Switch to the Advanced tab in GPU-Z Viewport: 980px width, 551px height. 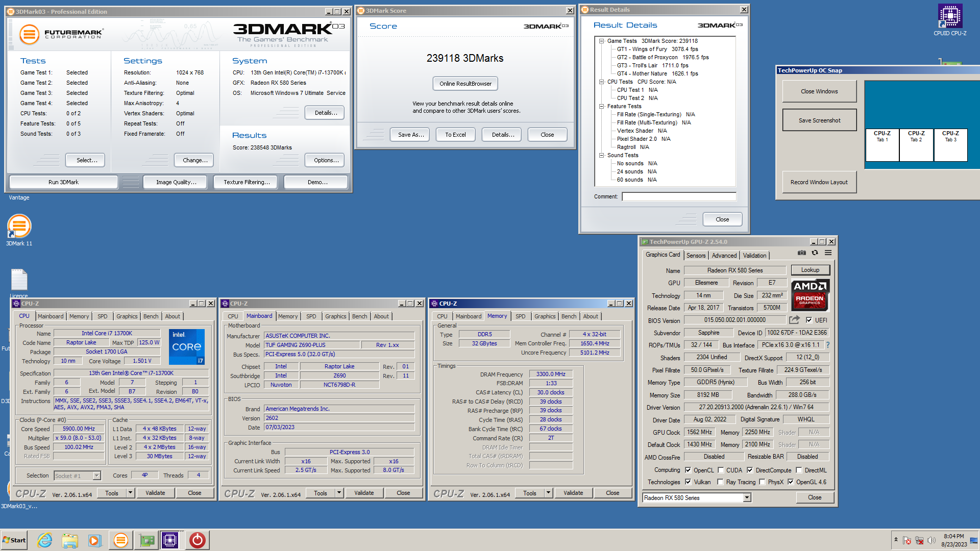click(x=724, y=256)
